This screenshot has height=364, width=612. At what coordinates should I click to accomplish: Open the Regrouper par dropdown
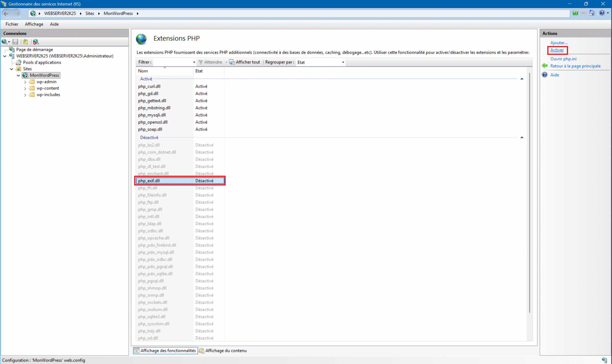coord(321,62)
